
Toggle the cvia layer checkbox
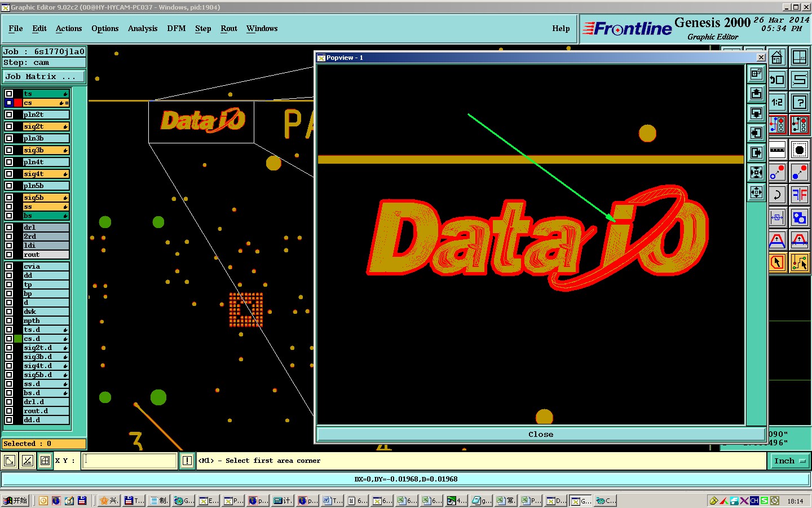tap(9, 266)
